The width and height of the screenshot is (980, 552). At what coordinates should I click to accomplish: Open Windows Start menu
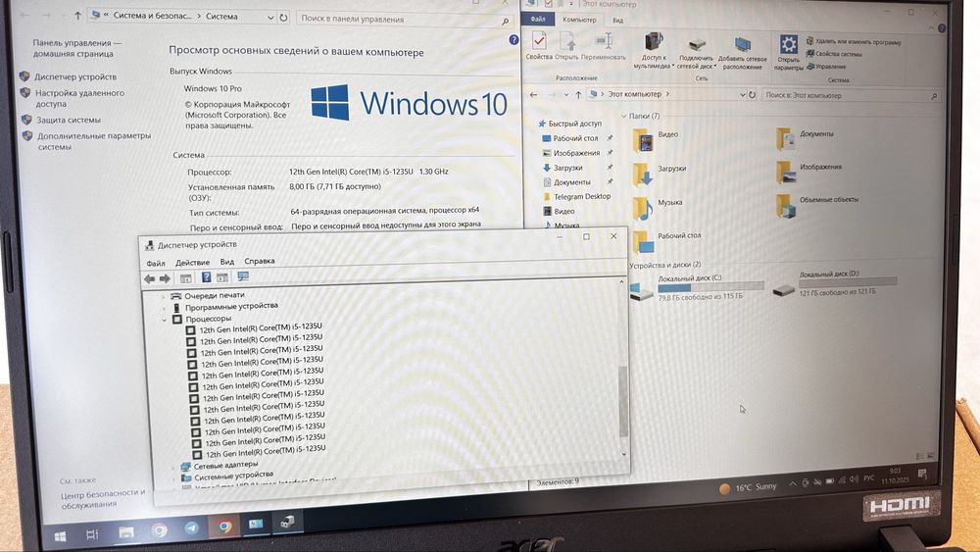pyautogui.click(x=61, y=536)
